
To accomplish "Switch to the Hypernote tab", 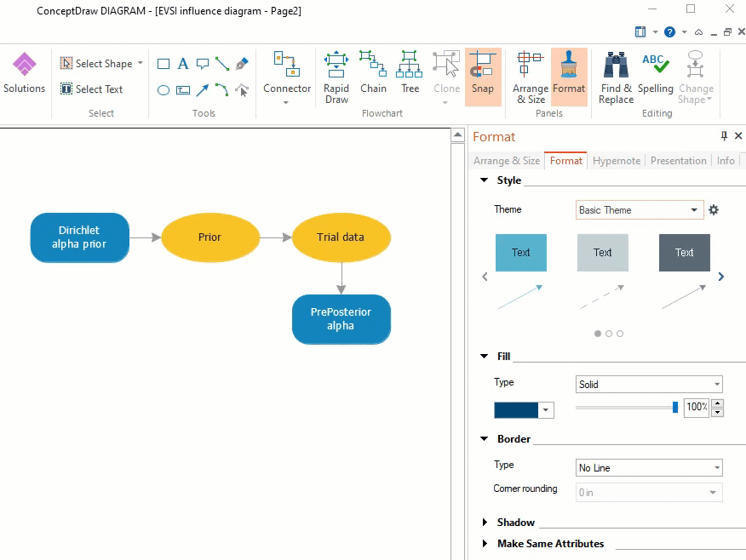I will [x=616, y=161].
